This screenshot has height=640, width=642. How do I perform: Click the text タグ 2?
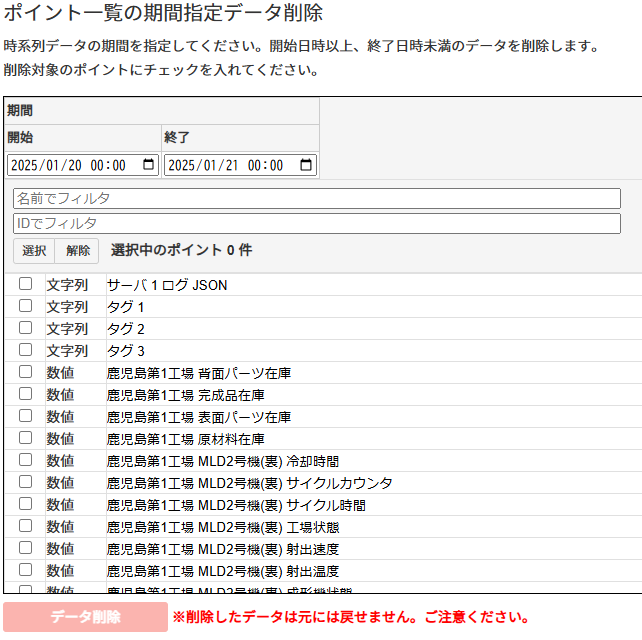(x=125, y=329)
